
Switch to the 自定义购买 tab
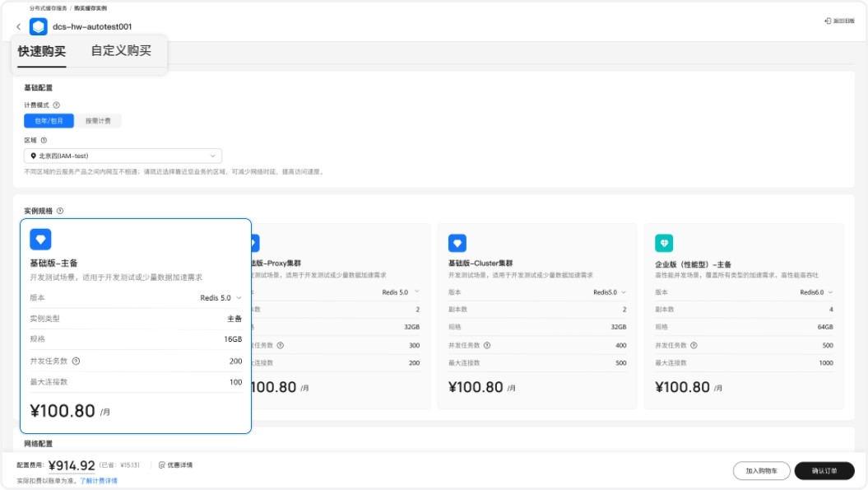[121, 51]
